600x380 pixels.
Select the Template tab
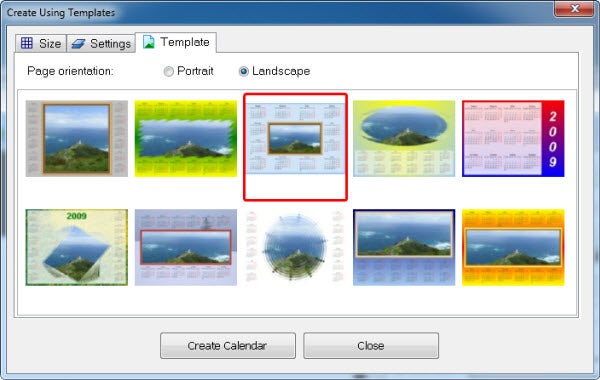(176, 42)
